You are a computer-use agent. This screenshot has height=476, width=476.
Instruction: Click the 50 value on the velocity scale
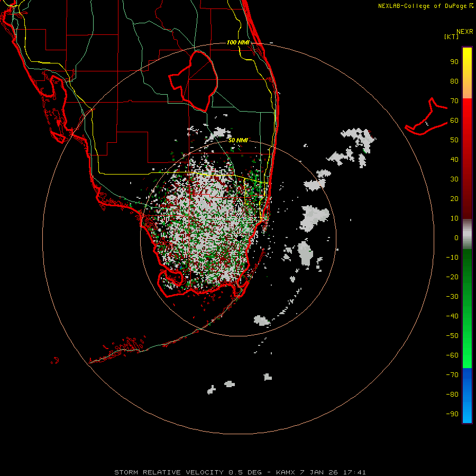[454, 140]
